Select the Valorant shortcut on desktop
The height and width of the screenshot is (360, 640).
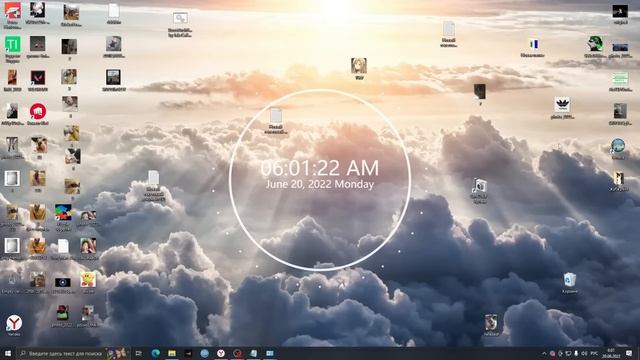click(38, 80)
